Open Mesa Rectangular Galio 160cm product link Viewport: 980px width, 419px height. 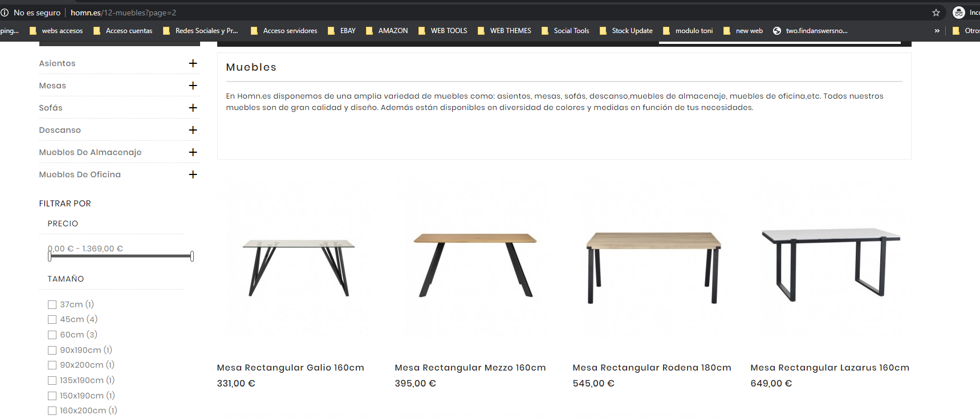tap(290, 368)
